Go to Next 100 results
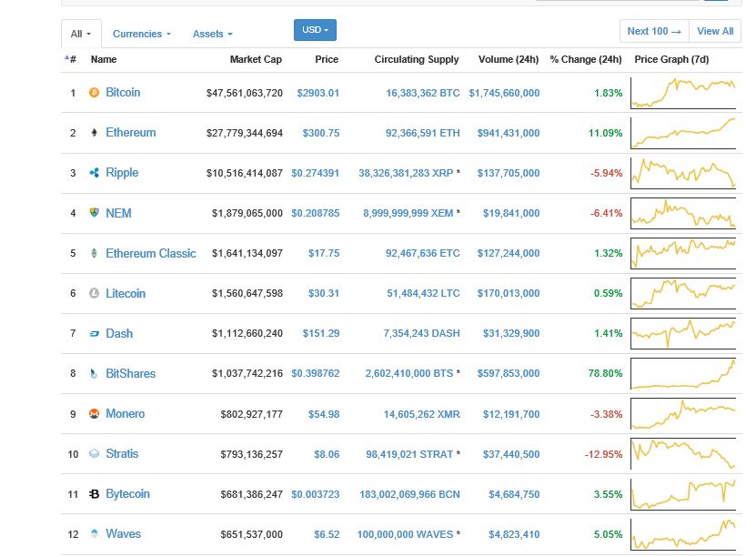The width and height of the screenshot is (756, 557). (654, 31)
